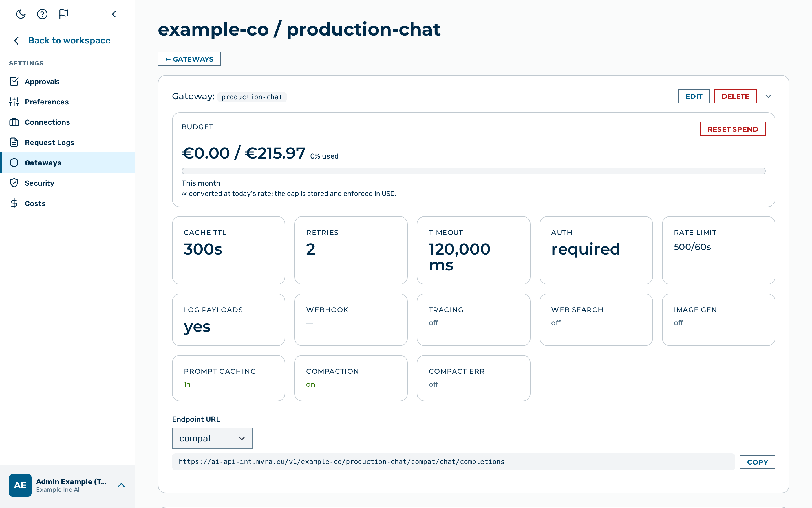Click the CACHE TTL 300s card
812x508 pixels.
coord(228,250)
